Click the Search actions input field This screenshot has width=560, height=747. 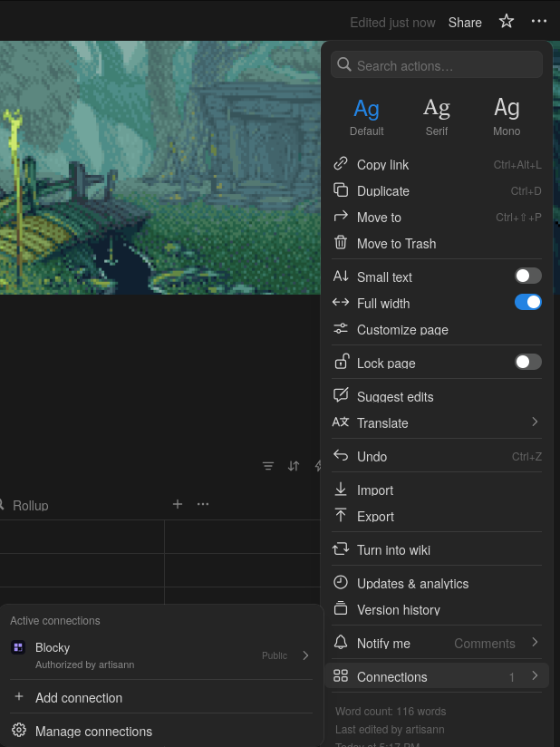437,64
